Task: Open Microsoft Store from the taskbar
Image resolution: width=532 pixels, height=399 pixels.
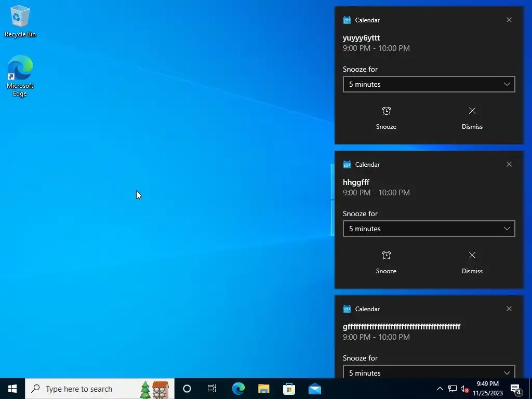Action: click(x=289, y=389)
